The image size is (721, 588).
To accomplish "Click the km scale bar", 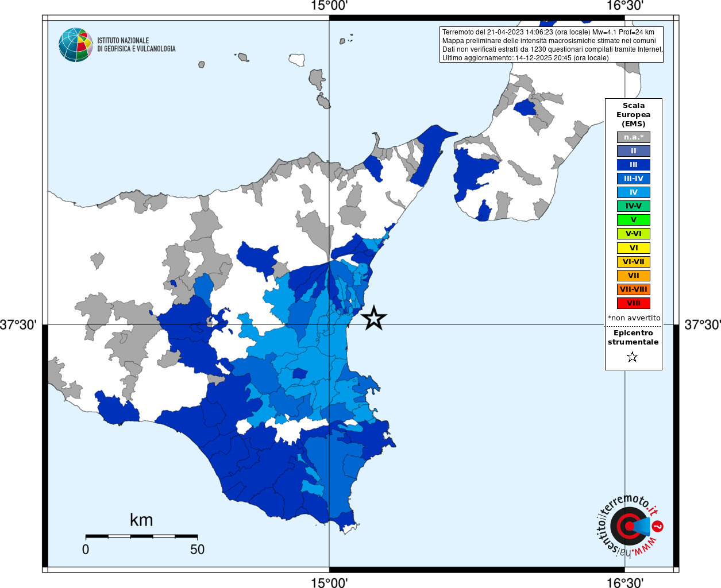I will coord(141,536).
